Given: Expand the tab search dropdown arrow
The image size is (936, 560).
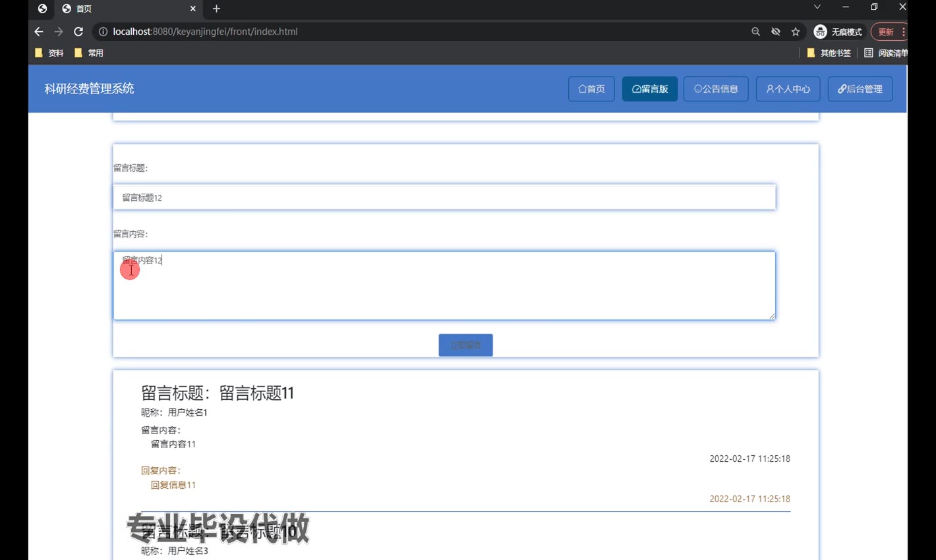Looking at the screenshot, I should pos(817,7).
